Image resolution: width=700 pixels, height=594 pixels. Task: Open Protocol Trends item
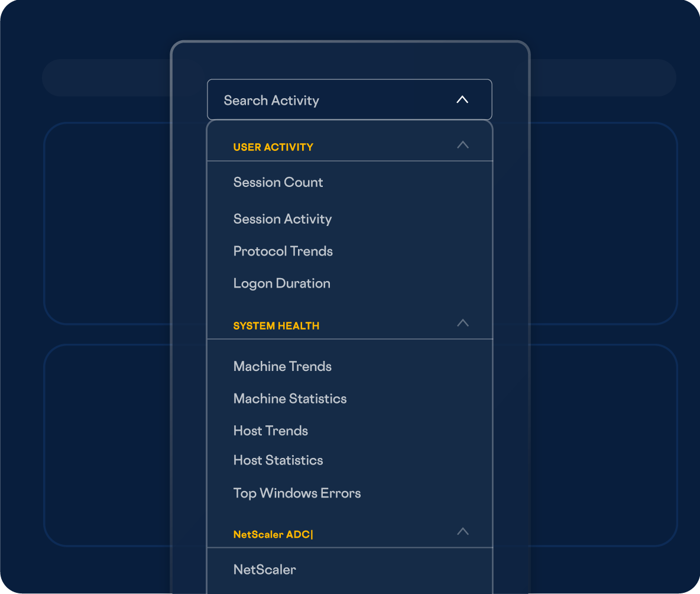point(283,251)
